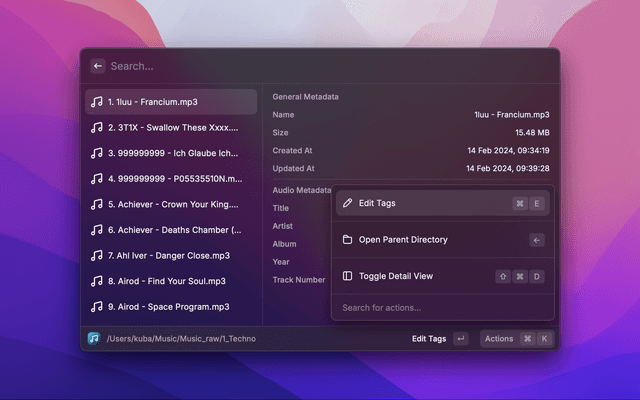Image resolution: width=640 pixels, height=400 pixels.
Task: Click the folder icon for Open Parent Directory
Action: 347,240
